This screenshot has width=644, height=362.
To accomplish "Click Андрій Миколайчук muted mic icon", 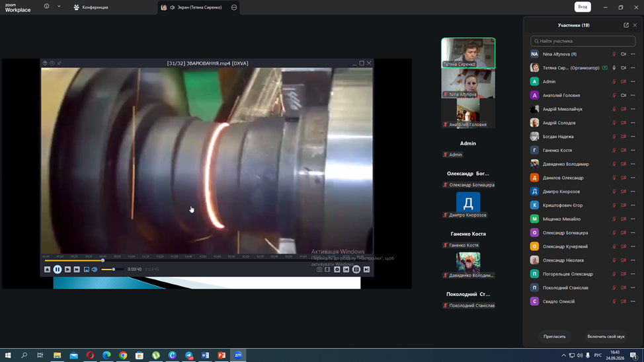I will (614, 109).
